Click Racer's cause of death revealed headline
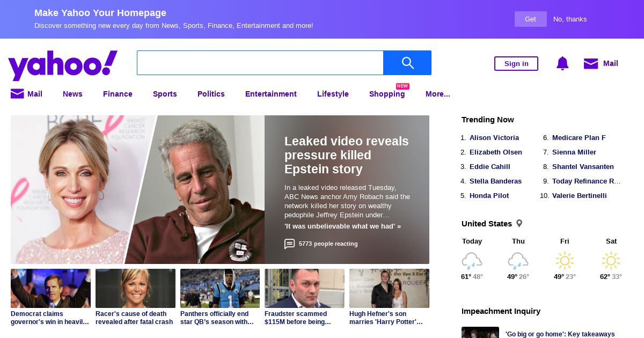The width and height of the screenshot is (644, 338). [134, 318]
